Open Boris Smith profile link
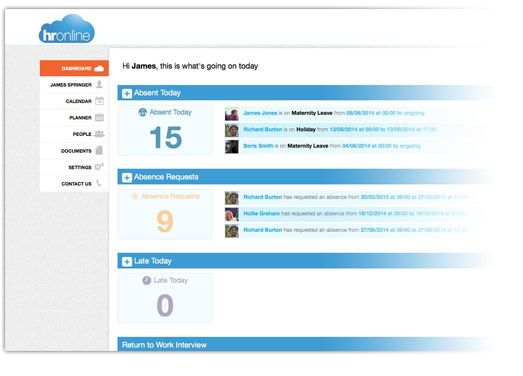The width and height of the screenshot is (523, 376). click(258, 146)
